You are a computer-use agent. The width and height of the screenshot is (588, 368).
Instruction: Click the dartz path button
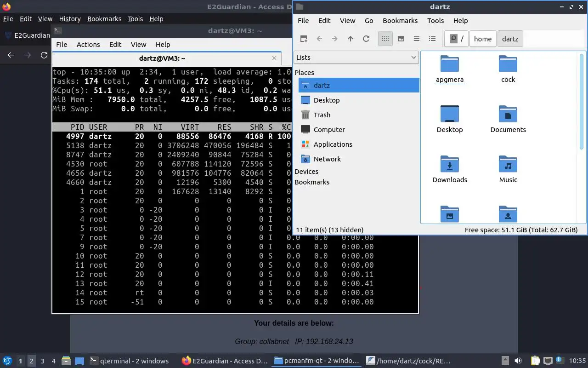tap(510, 39)
